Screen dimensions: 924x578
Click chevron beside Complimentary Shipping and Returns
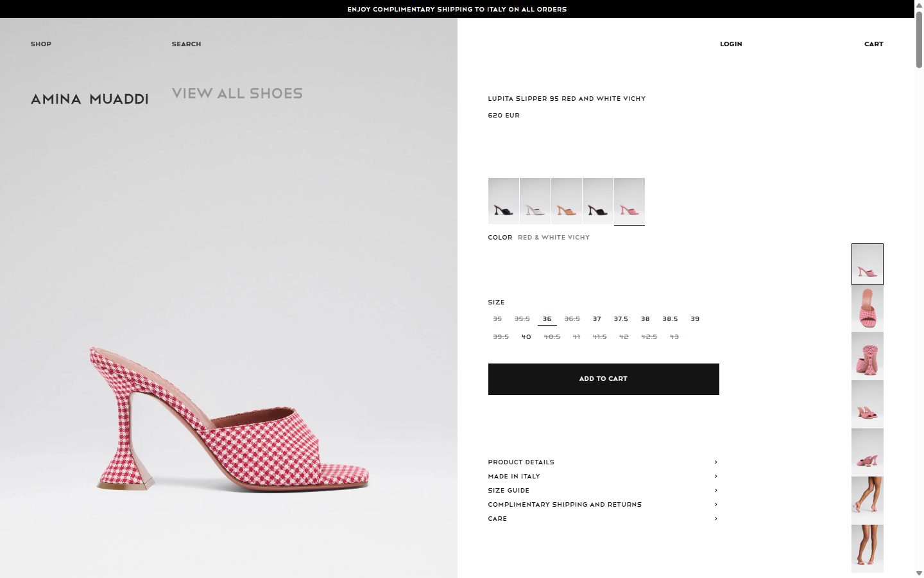pyautogui.click(x=715, y=505)
